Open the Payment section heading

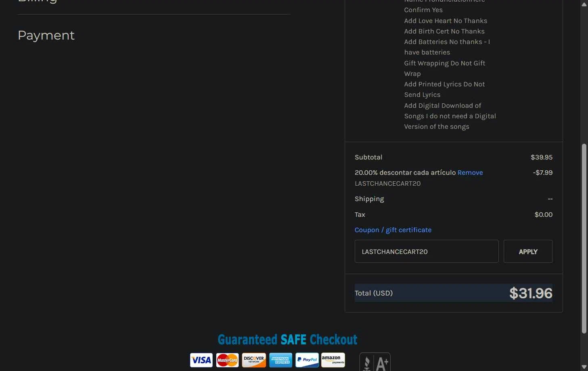46,36
